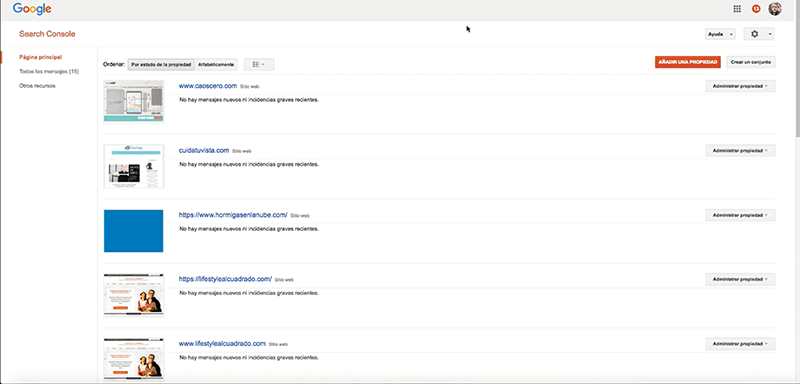Image resolution: width=800 pixels, height=384 pixels.
Task: Open www.caoscero.com property link
Action: click(208, 86)
